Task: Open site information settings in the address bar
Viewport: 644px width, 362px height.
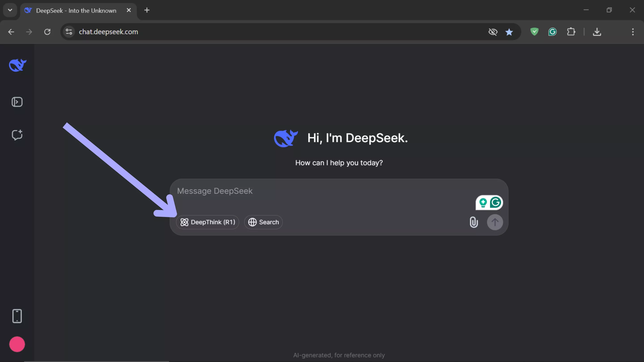Action: (69, 32)
